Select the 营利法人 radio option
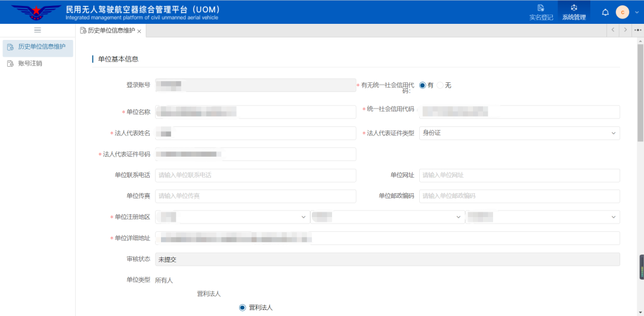 point(243,308)
